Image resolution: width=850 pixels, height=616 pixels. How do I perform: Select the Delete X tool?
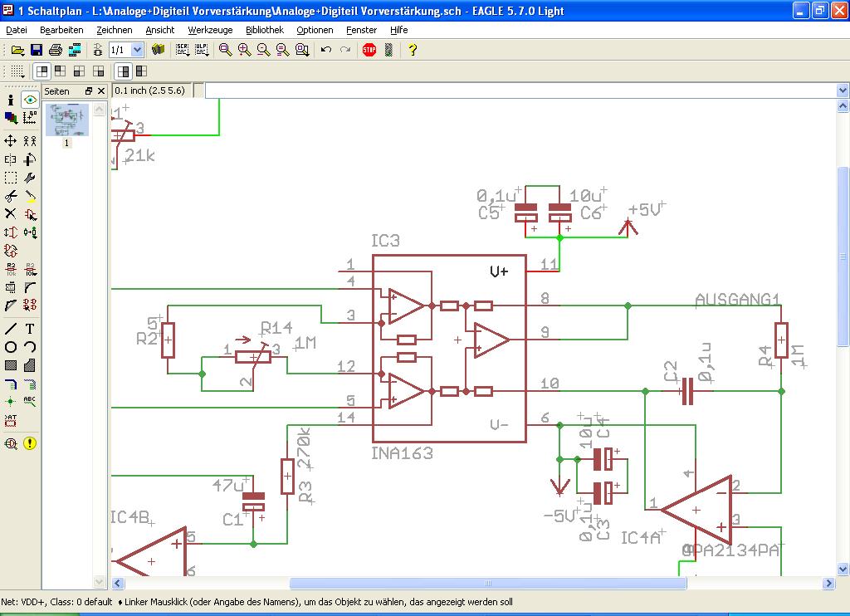tap(10, 213)
